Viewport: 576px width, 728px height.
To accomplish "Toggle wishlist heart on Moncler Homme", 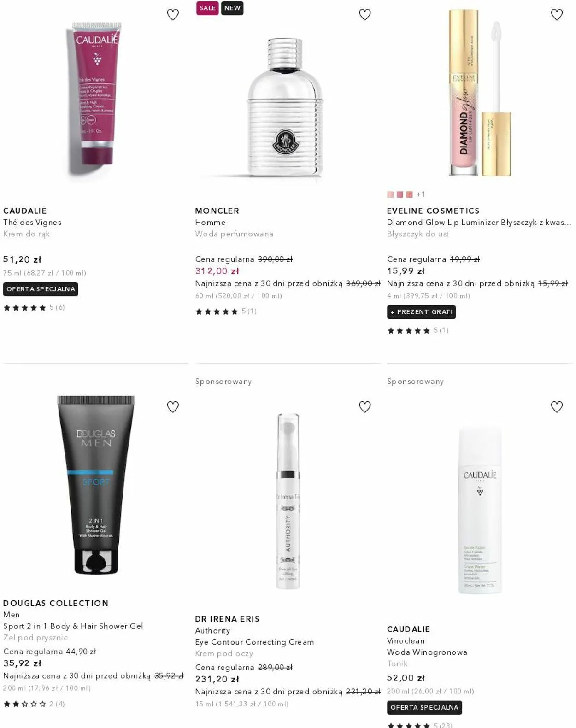I will point(365,15).
